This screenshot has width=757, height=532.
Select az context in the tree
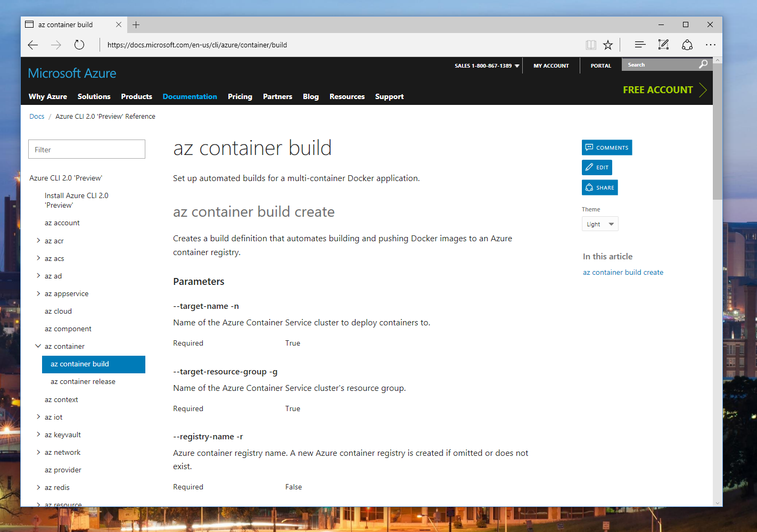pos(61,400)
